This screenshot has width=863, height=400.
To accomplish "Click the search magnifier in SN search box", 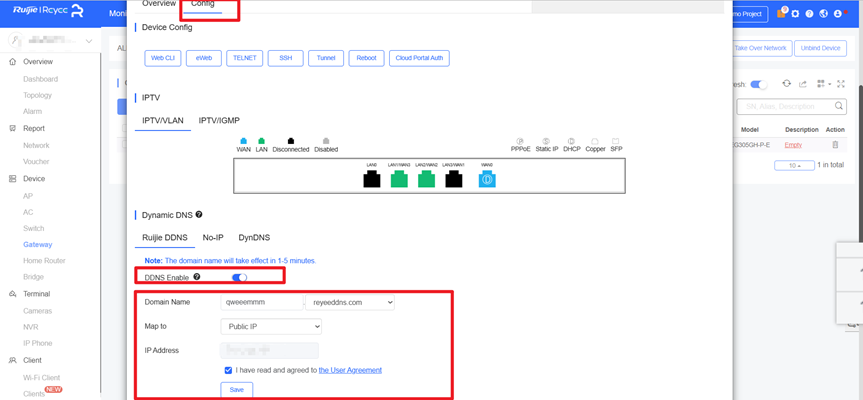I will [839, 106].
